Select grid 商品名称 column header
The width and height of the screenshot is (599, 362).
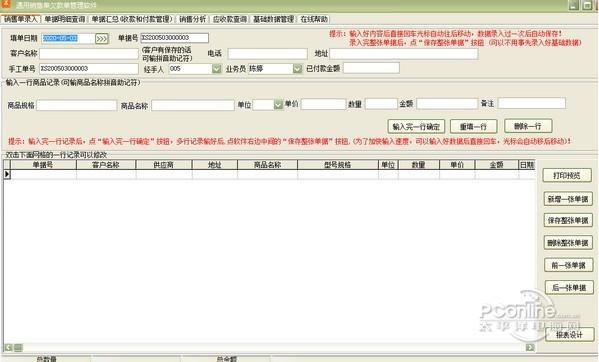[x=267, y=165]
